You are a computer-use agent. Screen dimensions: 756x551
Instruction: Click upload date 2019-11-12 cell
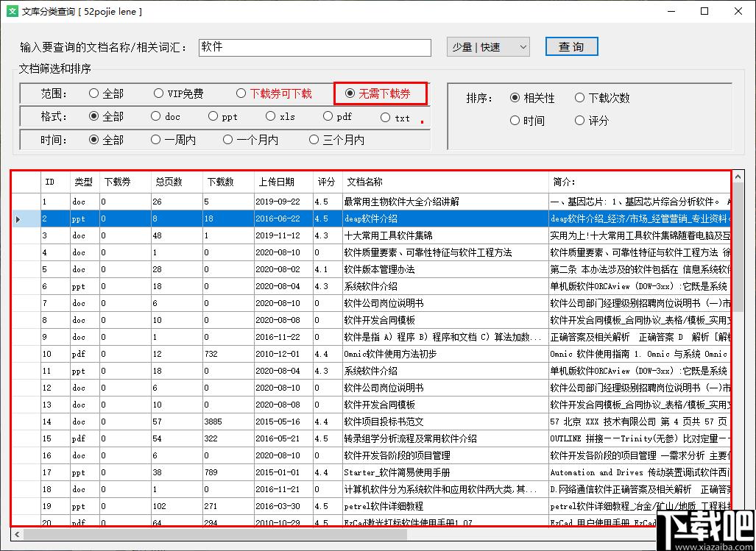(283, 235)
